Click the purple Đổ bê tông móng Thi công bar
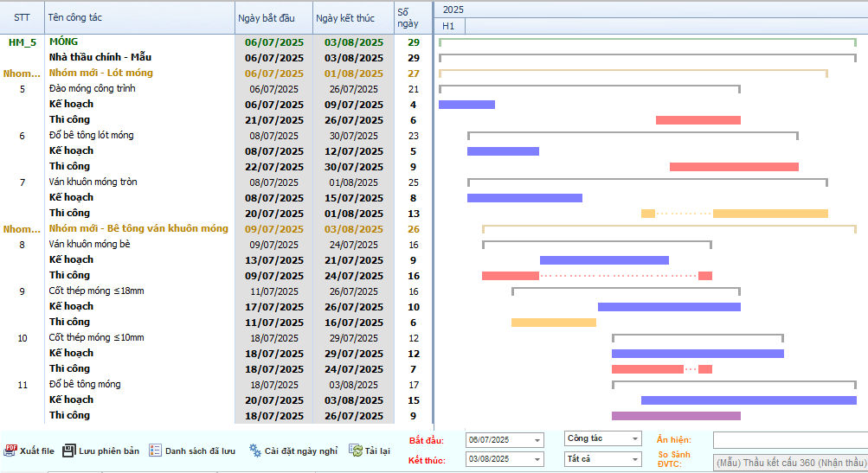This screenshot has height=473, width=868. tap(676, 416)
